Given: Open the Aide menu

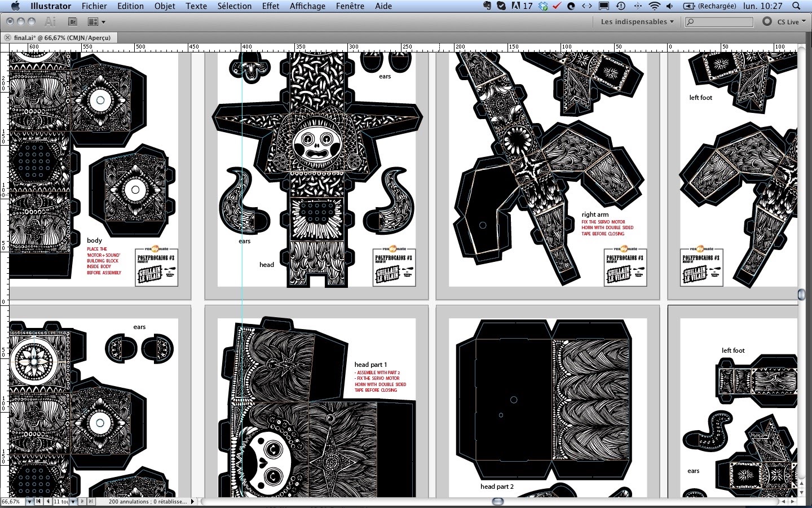Looking at the screenshot, I should (x=383, y=6).
